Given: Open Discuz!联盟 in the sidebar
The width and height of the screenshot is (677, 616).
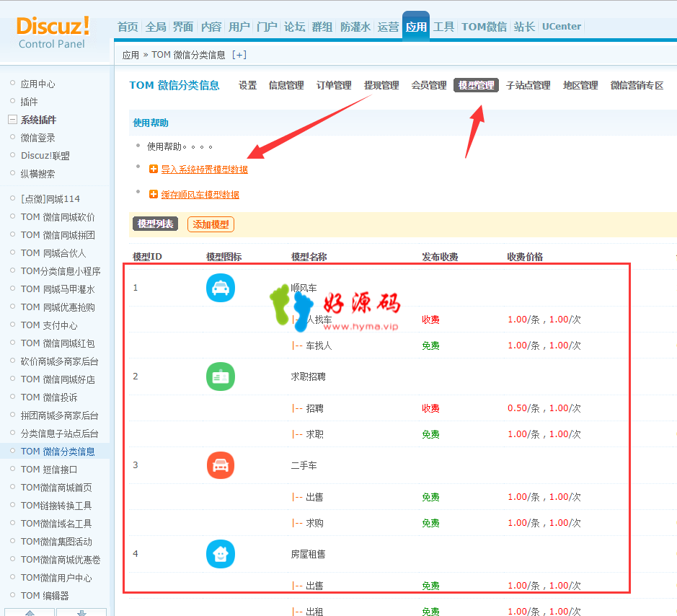Looking at the screenshot, I should (45, 156).
